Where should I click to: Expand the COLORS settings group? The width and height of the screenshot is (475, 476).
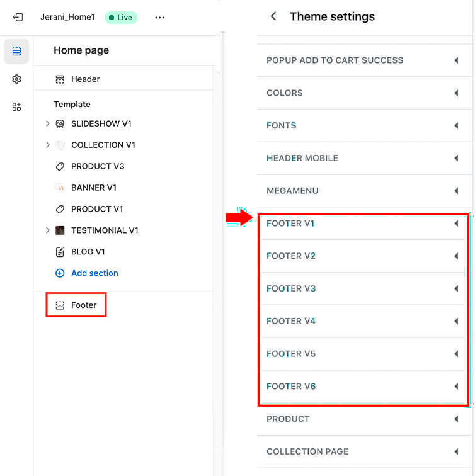pyautogui.click(x=362, y=93)
